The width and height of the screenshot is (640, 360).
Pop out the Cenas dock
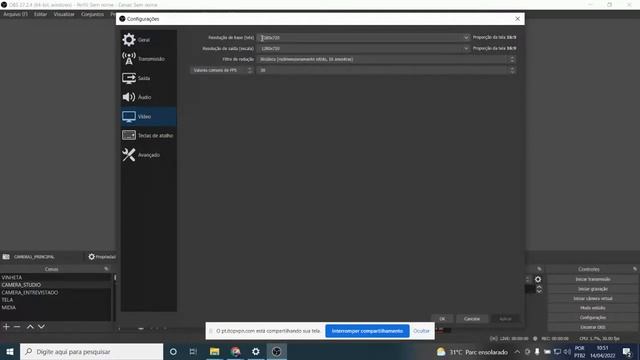click(107, 269)
